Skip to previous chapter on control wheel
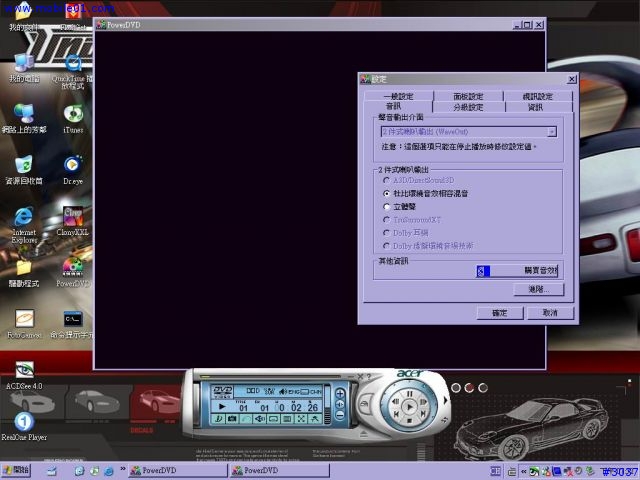 (x=396, y=414)
